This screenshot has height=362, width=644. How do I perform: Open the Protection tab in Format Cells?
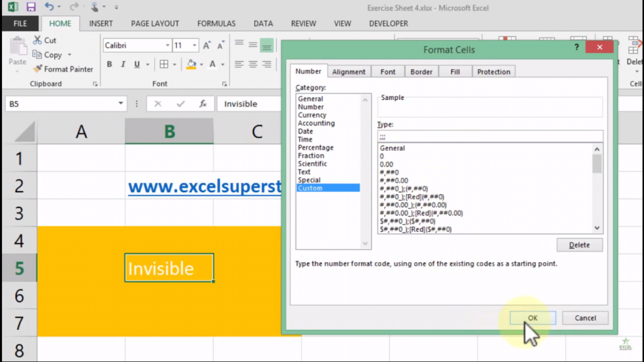(494, 72)
